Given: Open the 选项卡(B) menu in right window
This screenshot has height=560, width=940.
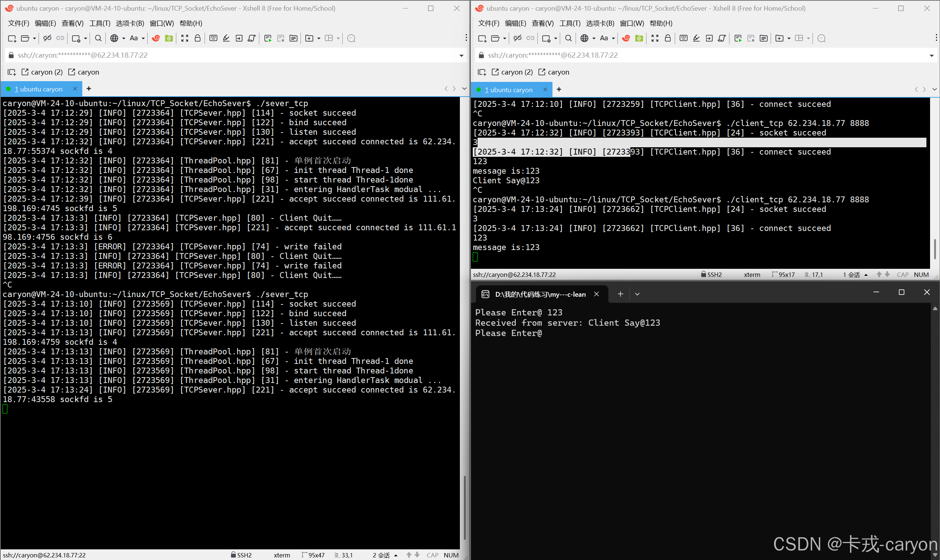Looking at the screenshot, I should 600,24.
